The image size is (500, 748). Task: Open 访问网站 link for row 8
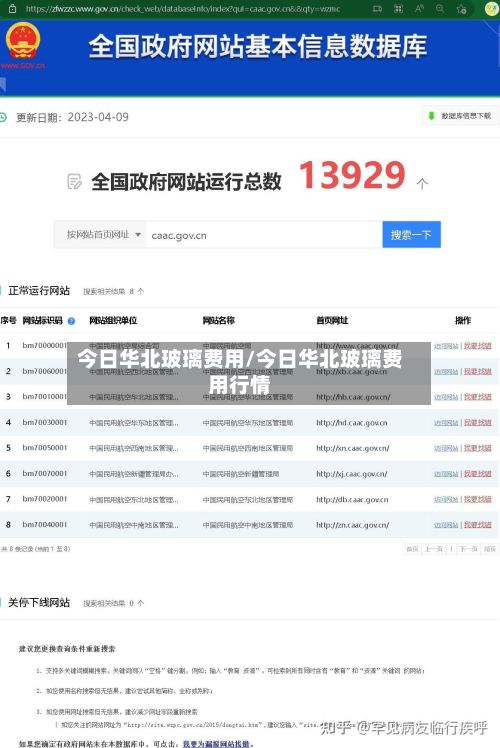click(446, 525)
